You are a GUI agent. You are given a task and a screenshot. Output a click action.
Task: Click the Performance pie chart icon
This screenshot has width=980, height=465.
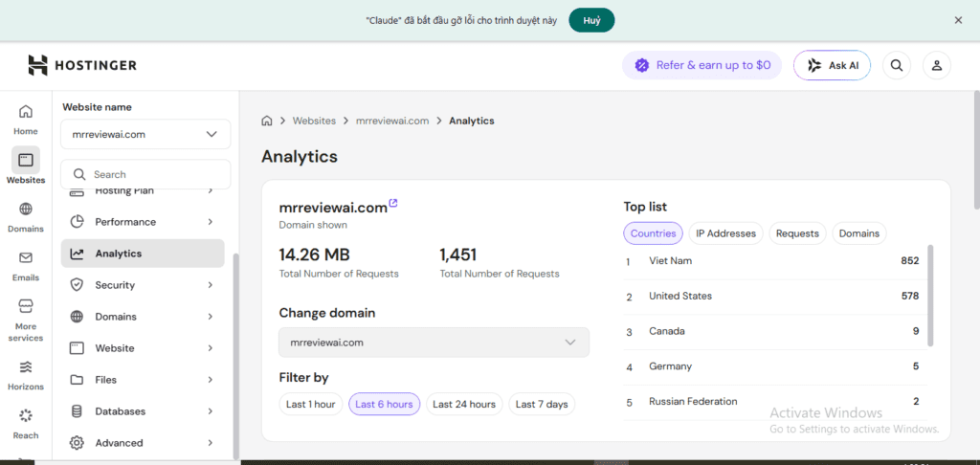tap(77, 222)
